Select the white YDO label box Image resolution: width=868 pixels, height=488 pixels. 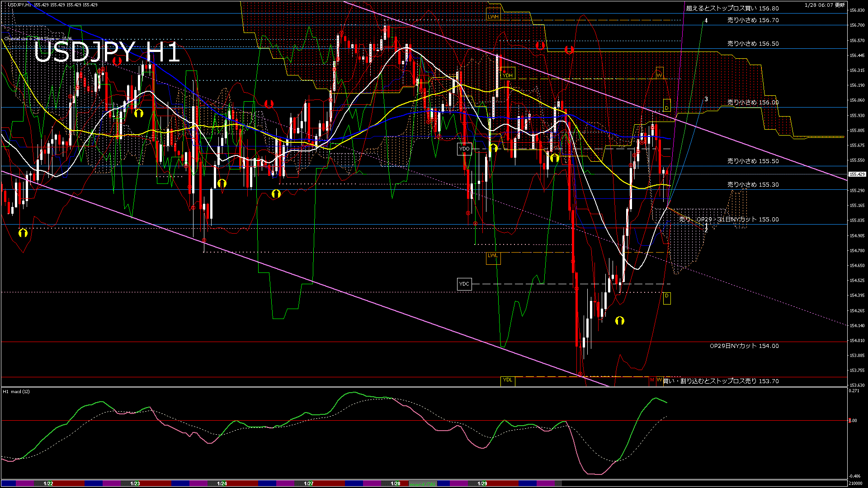464,149
